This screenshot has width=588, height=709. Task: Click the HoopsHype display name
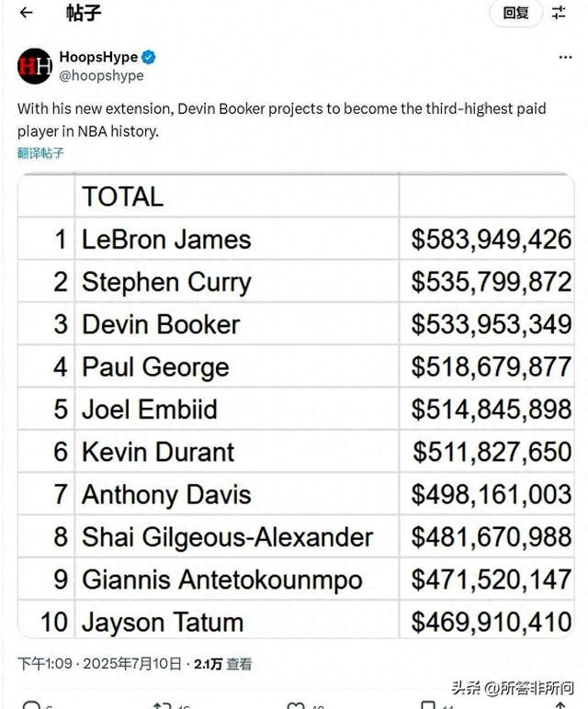point(98,57)
